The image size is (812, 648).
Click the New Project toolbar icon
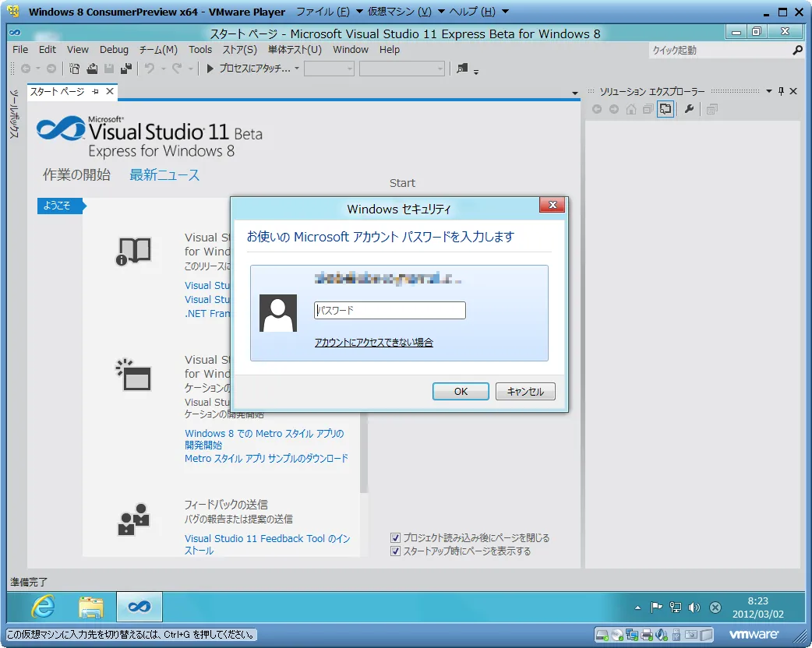point(75,69)
